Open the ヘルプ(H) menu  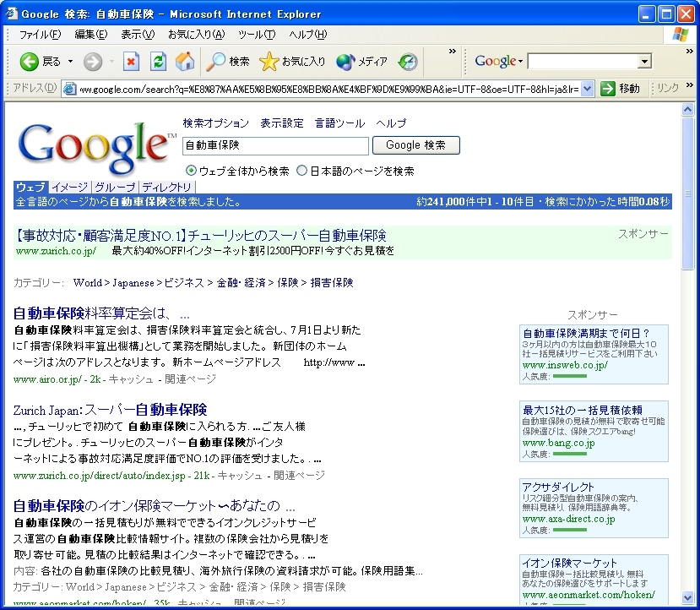click(x=308, y=35)
